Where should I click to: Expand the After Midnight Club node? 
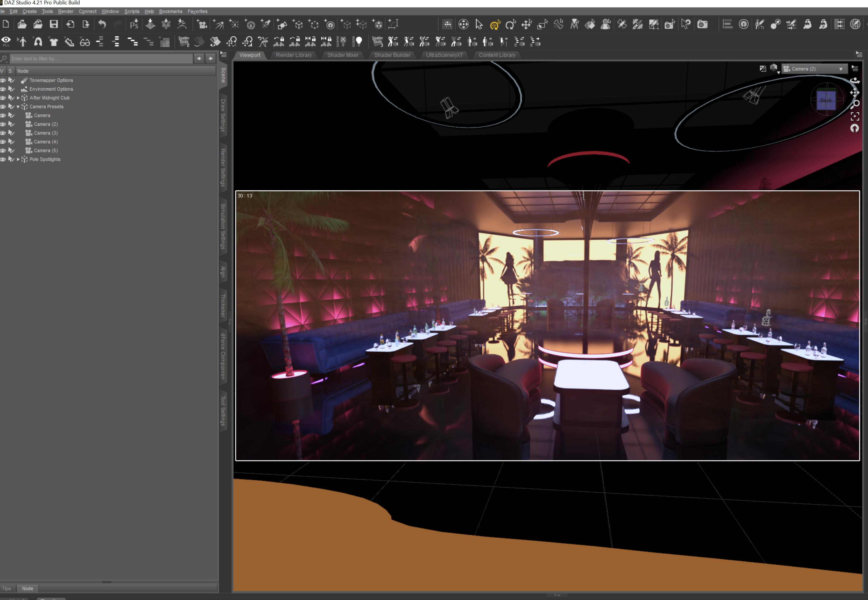click(18, 98)
